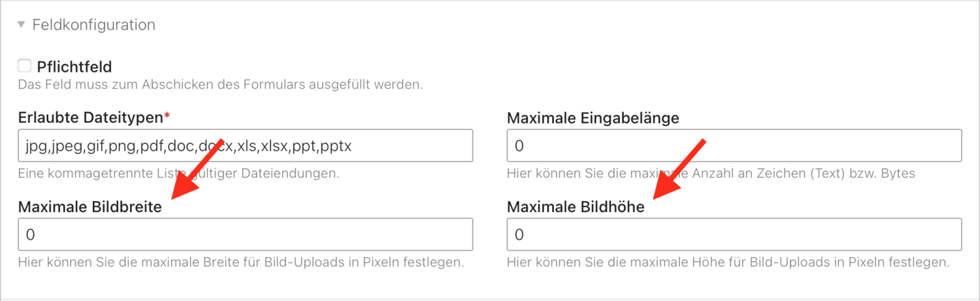This screenshot has height=301, width=980.
Task: Focus the Maximale Bildhöhe input field
Action: 734,234
